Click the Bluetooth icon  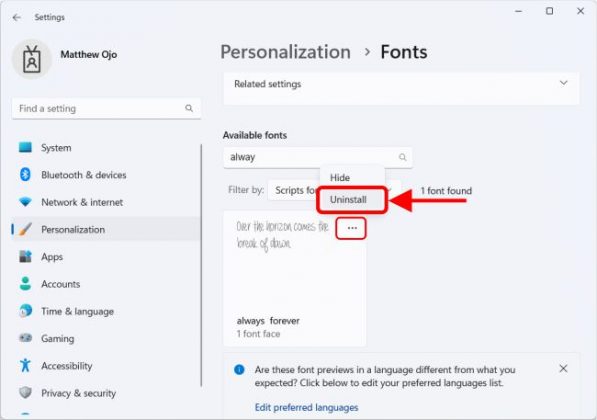pos(26,174)
